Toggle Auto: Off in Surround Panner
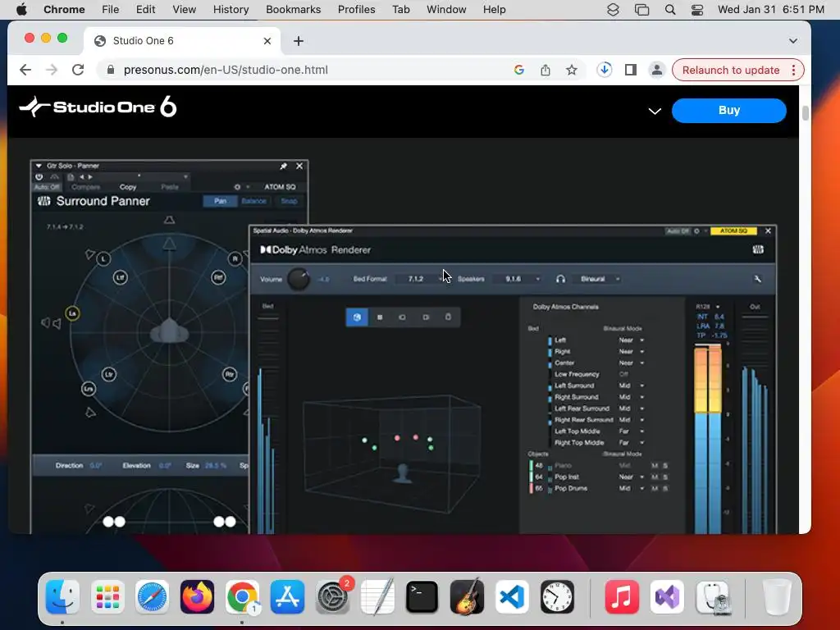Screen dimensions: 840x630 tap(47, 187)
